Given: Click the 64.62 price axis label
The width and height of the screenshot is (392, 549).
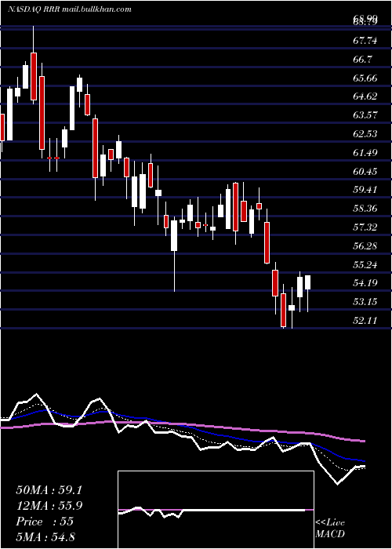Looking at the screenshot, I should [x=365, y=96].
